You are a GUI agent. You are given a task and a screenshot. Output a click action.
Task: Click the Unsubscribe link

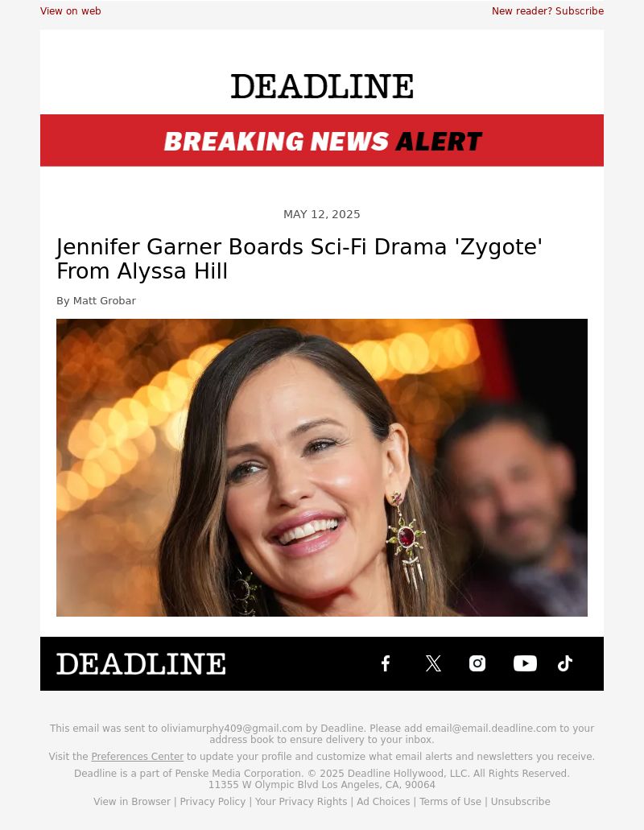pos(520,801)
